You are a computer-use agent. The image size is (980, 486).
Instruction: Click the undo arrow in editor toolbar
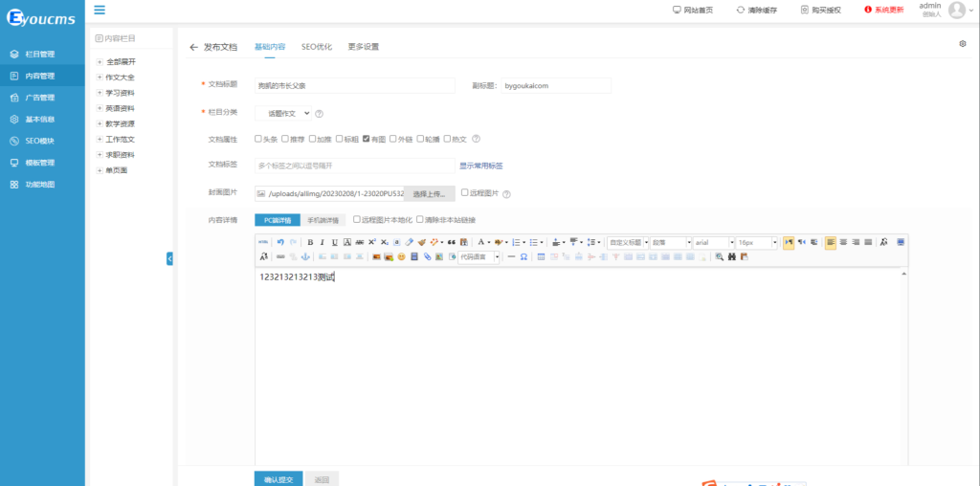pos(280,242)
